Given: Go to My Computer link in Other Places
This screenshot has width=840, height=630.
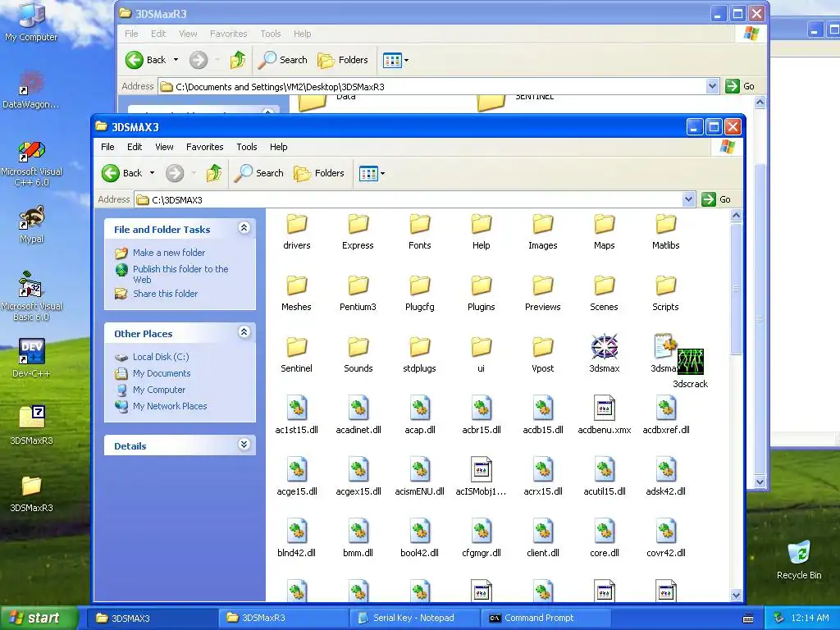Looking at the screenshot, I should click(x=159, y=390).
